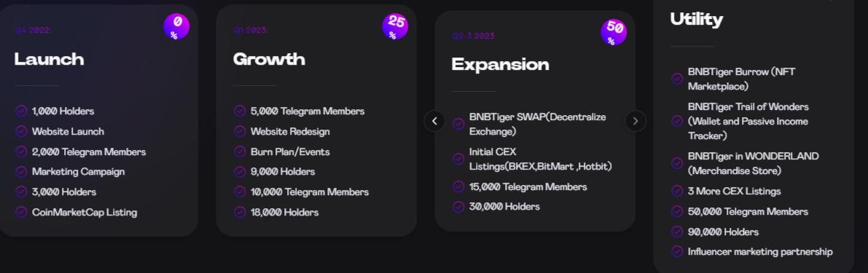
Task: Select the Launch heading
Action: [x=50, y=59]
